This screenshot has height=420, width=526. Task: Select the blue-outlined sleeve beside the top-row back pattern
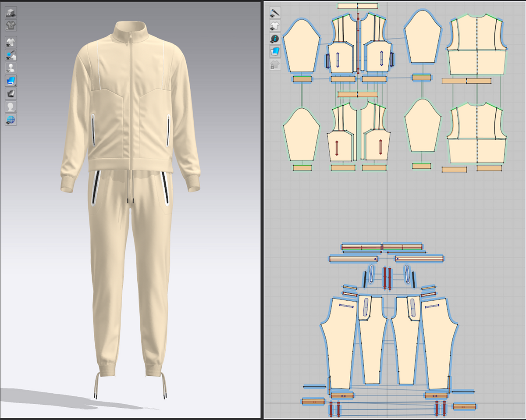click(x=422, y=37)
